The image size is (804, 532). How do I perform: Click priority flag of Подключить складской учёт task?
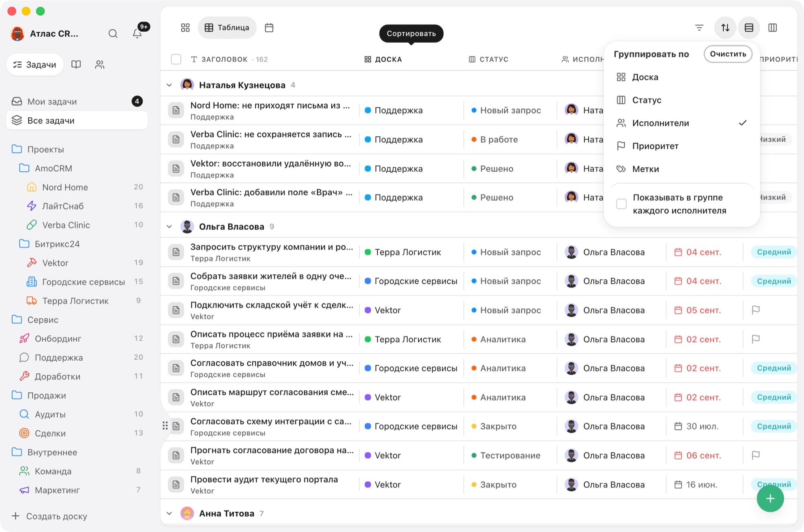point(756,310)
